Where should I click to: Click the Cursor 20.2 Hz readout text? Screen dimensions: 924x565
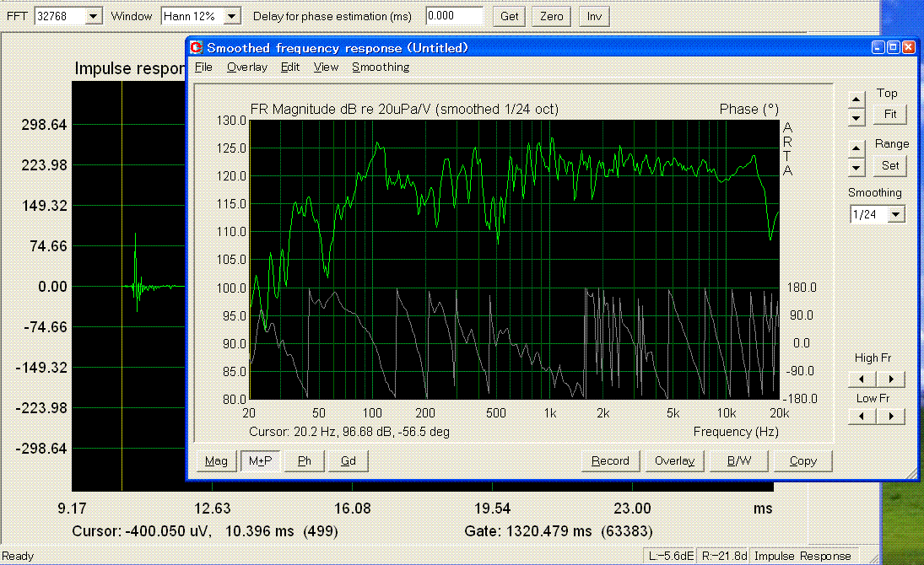(349, 432)
